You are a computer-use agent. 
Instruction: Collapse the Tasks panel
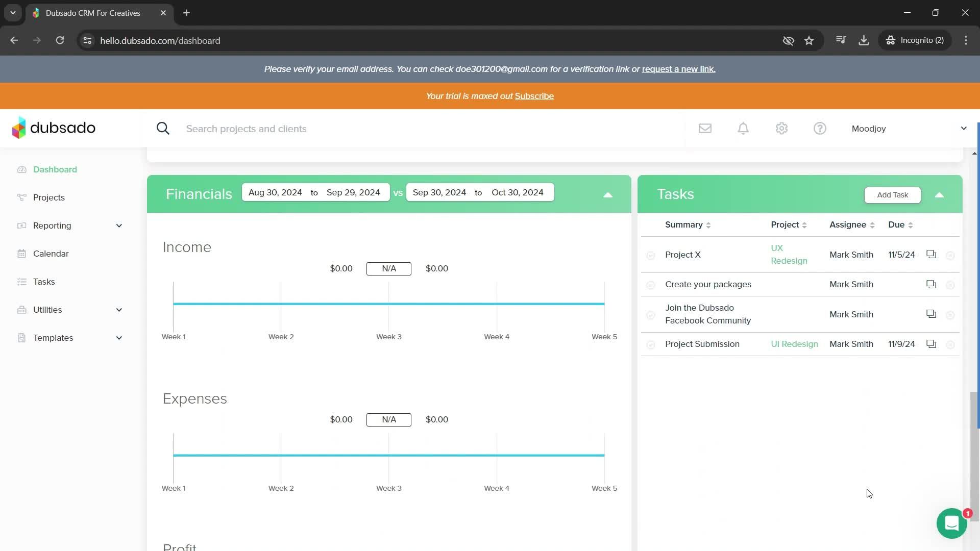click(x=939, y=195)
